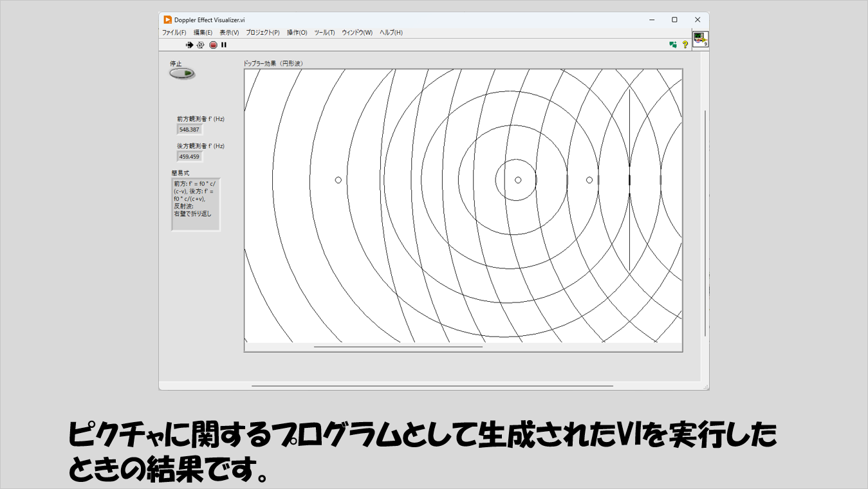Click the VI connector icon at top right
The image size is (868, 489).
pyautogui.click(x=700, y=39)
